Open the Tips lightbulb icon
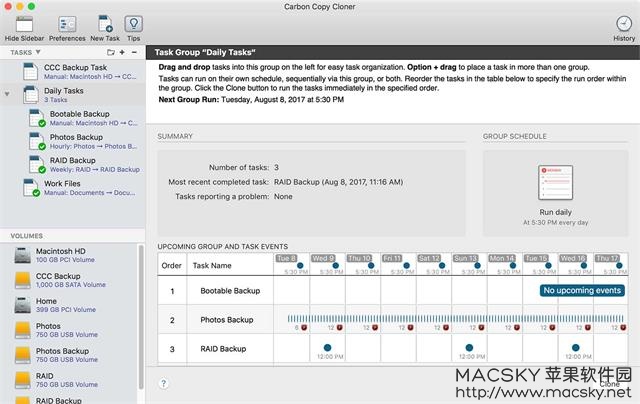The image size is (640, 404). click(x=133, y=24)
